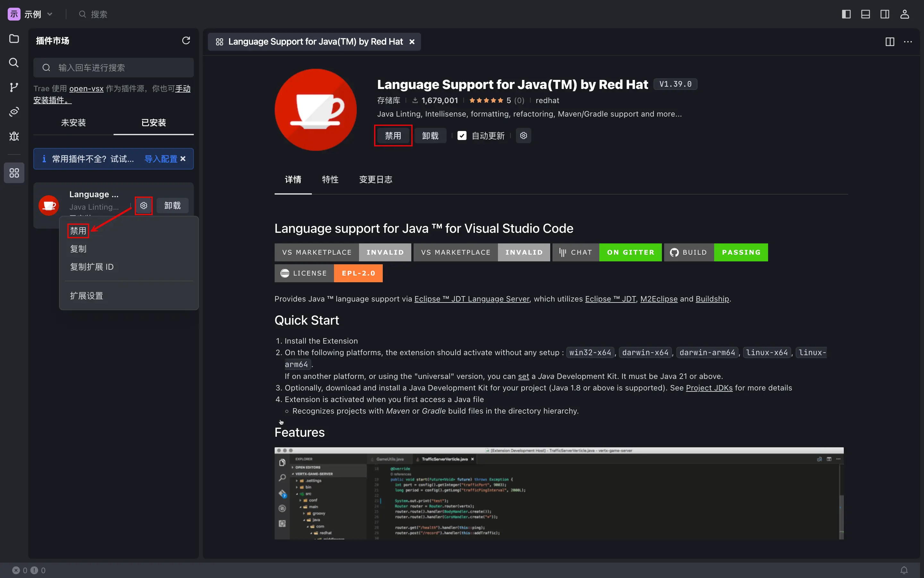
Task: Click the 'set' Java Development Kit link
Action: (523, 377)
